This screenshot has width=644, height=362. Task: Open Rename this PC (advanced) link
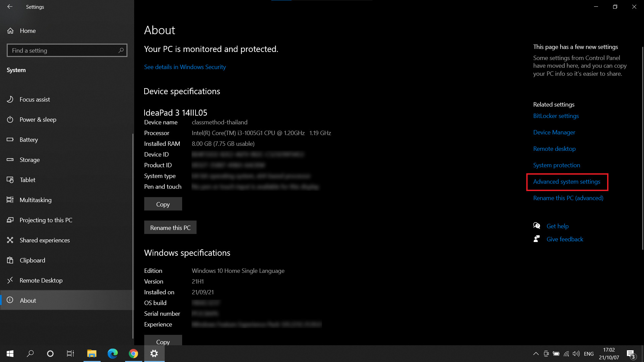568,198
